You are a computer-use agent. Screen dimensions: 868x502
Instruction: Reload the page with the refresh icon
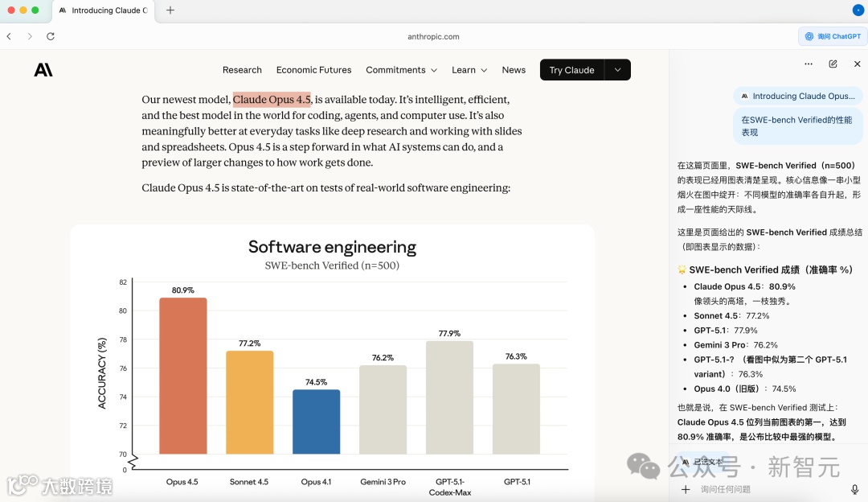[x=51, y=36]
